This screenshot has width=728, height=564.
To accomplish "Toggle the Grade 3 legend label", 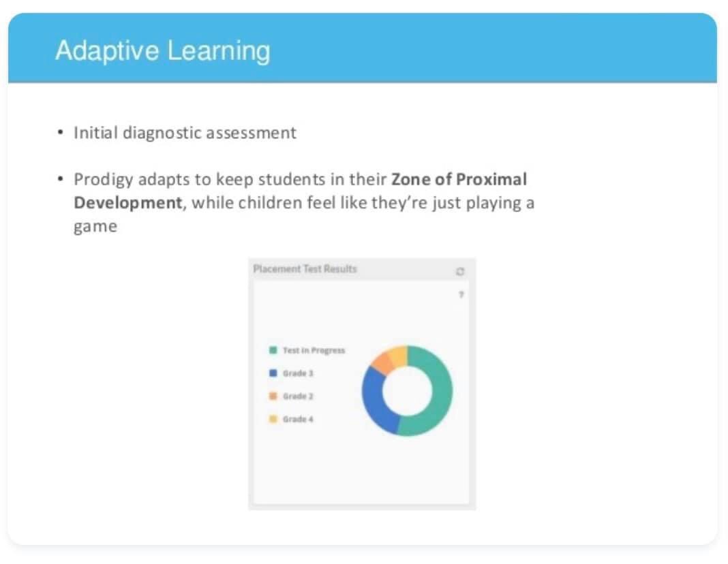I will pyautogui.click(x=298, y=373).
